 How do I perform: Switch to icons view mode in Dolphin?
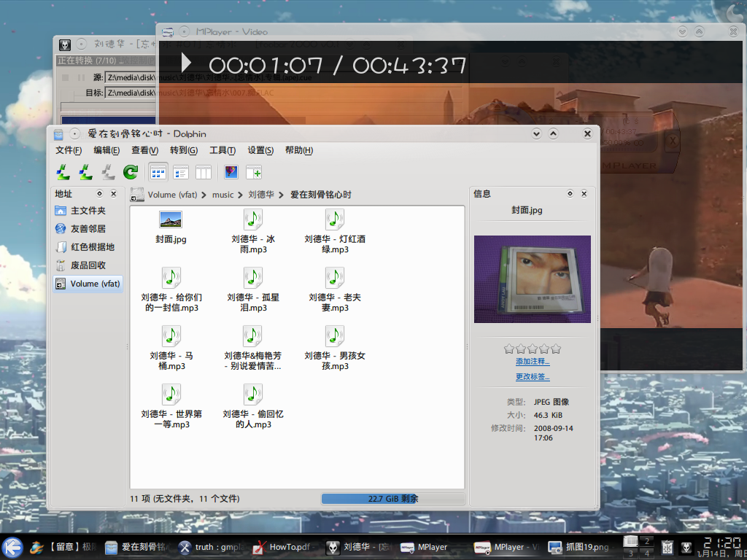pyautogui.click(x=158, y=172)
